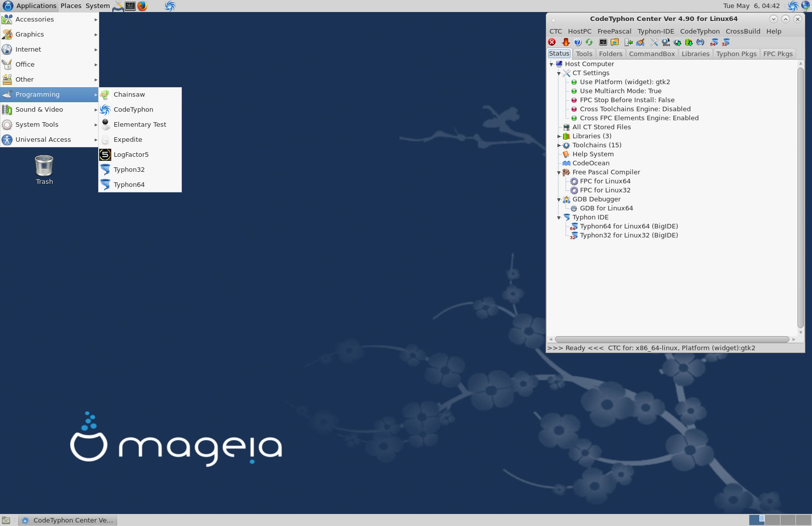Collapse the Free Pascal Compiler node
Screen dimensions: 812x526
[559, 172]
